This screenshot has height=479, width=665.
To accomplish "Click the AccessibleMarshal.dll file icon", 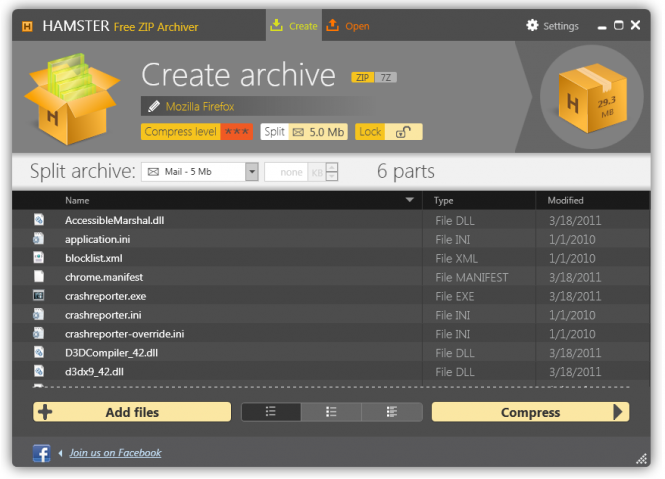I will pyautogui.click(x=39, y=219).
